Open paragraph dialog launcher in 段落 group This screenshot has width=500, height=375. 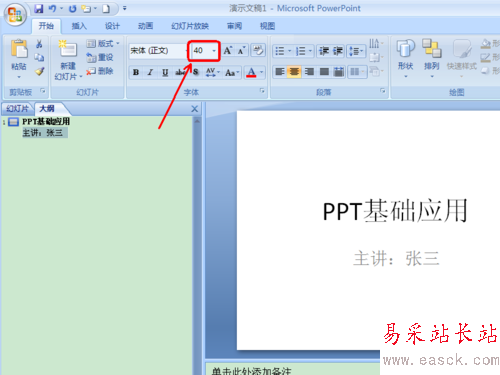pos(382,91)
